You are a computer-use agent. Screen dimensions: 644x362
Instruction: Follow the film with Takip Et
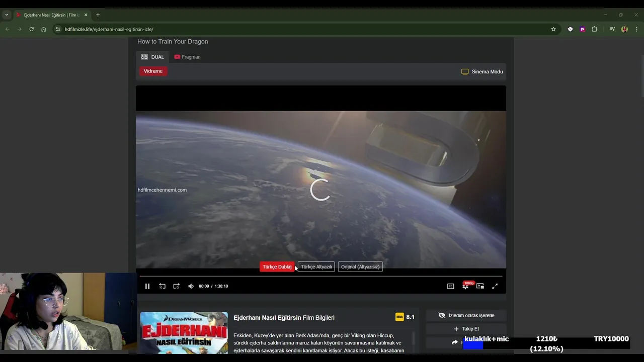[466, 329]
